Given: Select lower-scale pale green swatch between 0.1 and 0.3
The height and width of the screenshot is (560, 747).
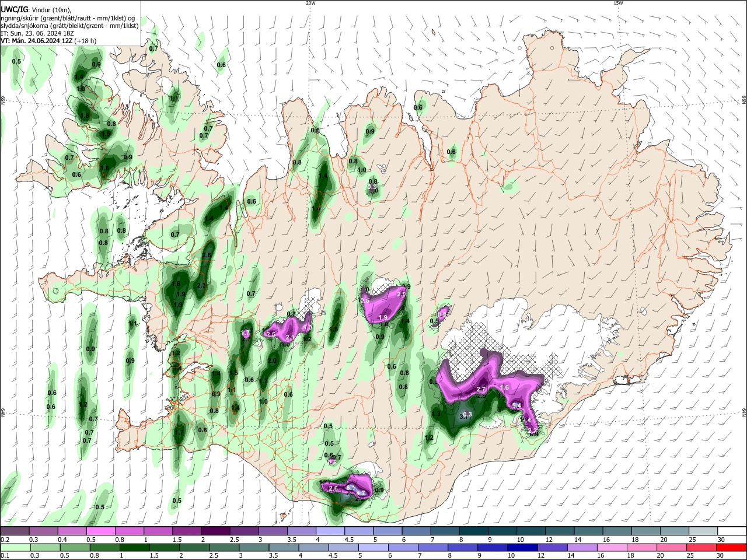Looking at the screenshot, I should [x=15, y=547].
